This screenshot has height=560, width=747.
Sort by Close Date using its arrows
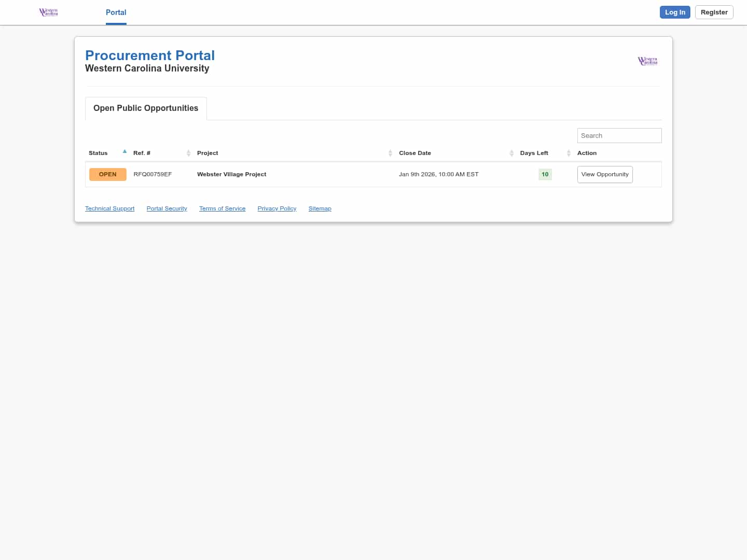pos(511,153)
